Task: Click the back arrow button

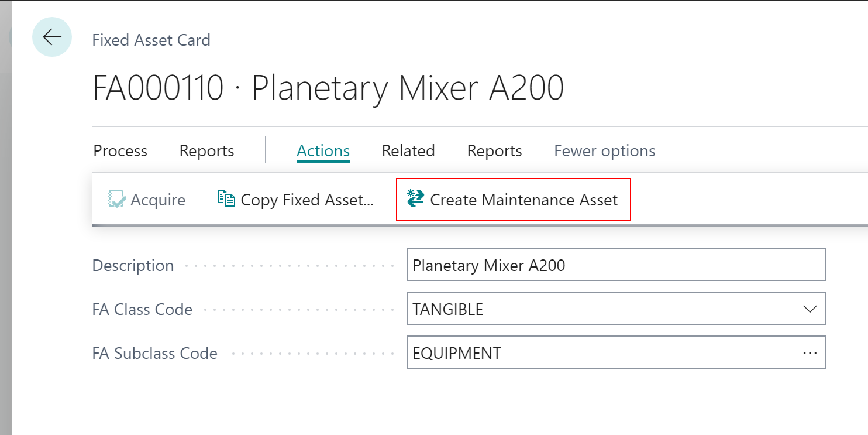Action: coord(52,37)
